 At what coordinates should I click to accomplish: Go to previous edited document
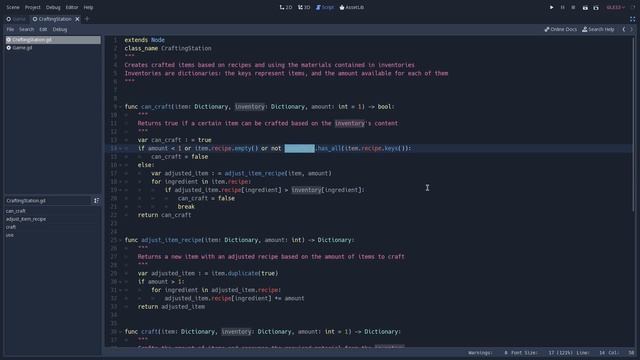(x=624, y=29)
